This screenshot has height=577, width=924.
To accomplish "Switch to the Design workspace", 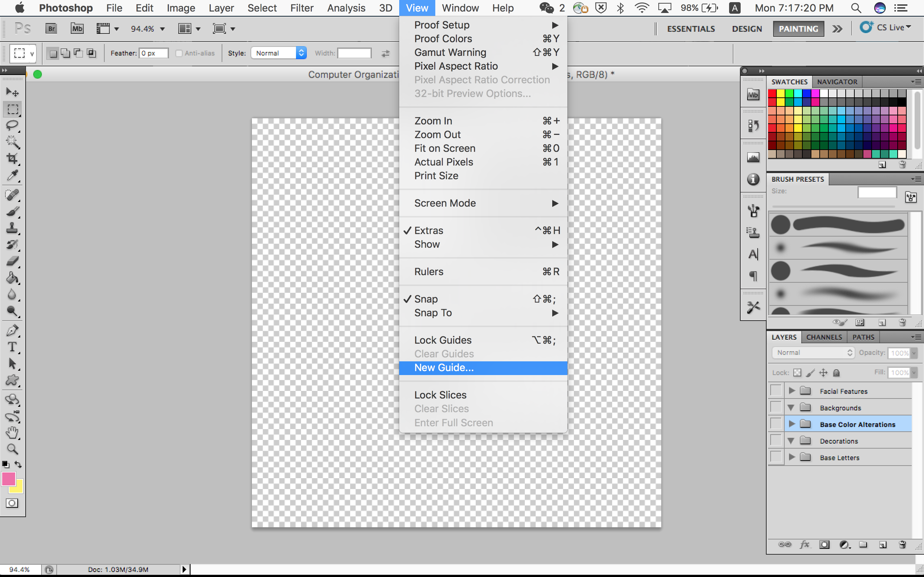I will (x=747, y=29).
